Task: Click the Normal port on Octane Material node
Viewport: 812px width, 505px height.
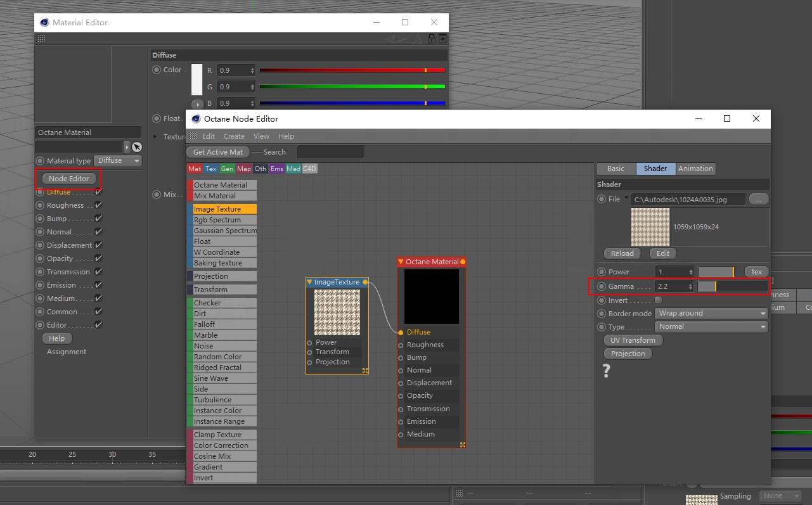Action: pyautogui.click(x=401, y=371)
